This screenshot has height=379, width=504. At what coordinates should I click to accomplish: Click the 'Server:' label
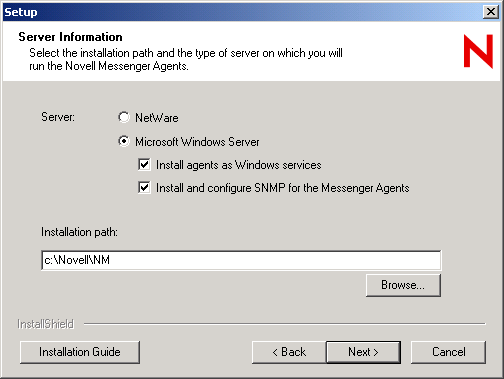(x=58, y=117)
